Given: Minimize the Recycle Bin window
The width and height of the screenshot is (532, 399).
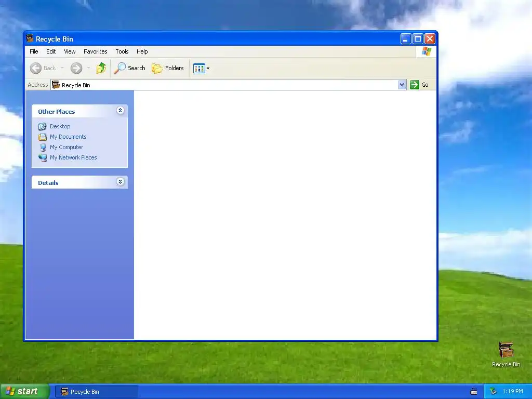Looking at the screenshot, I should coord(406,39).
